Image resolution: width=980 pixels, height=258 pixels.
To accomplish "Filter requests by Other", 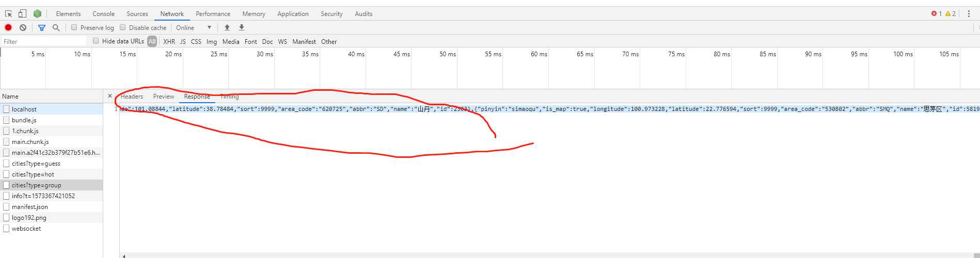I will 329,41.
